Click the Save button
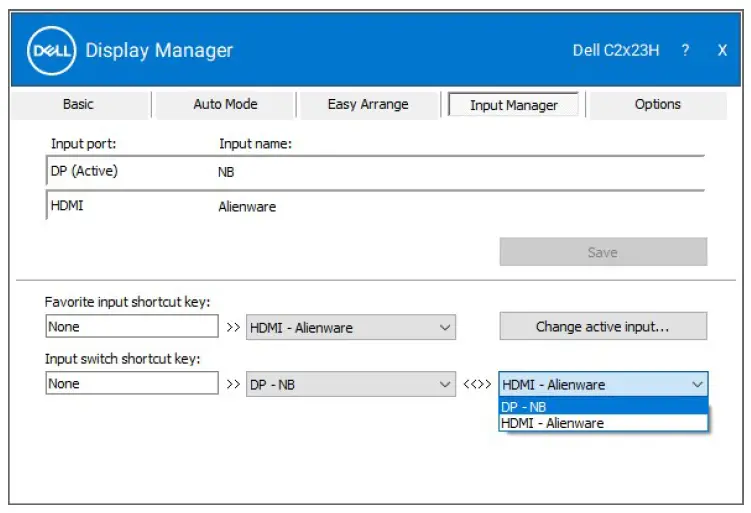 603,252
